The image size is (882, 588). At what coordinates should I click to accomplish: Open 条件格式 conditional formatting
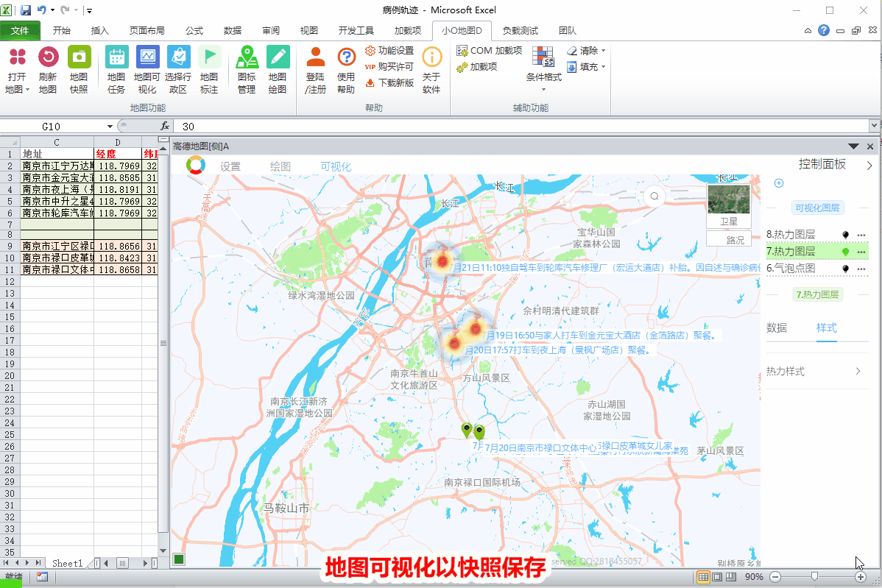point(543,69)
